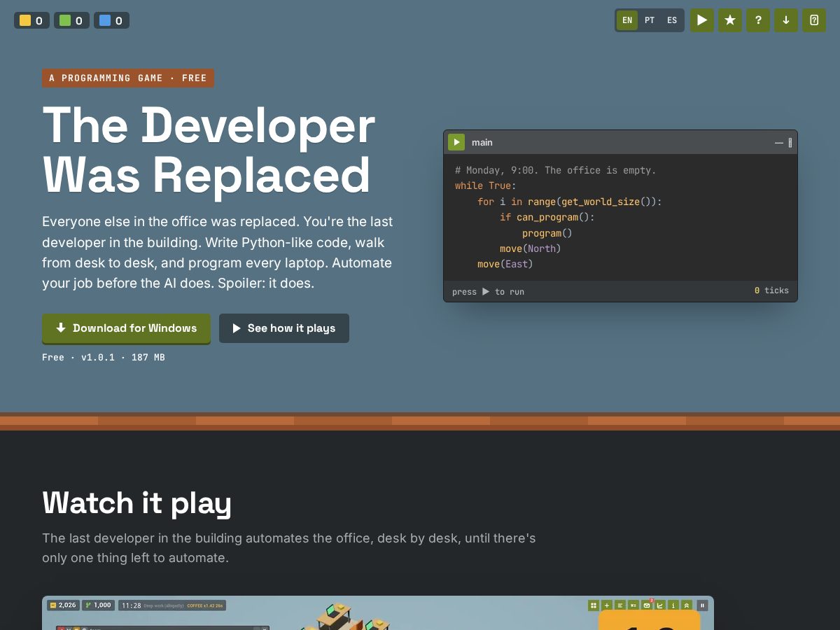The height and width of the screenshot is (630, 840).
Task: Click the if can_program(): code line
Action: coord(547,217)
